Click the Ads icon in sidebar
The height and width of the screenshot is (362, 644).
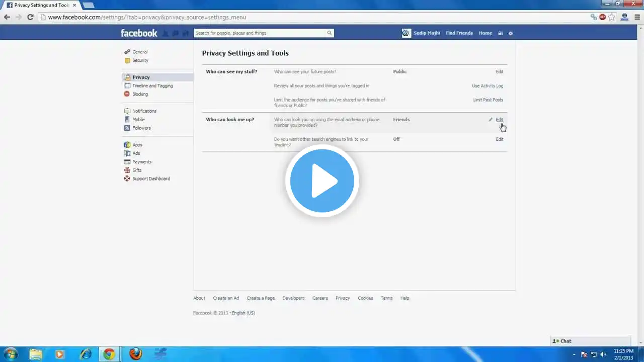coord(127,153)
